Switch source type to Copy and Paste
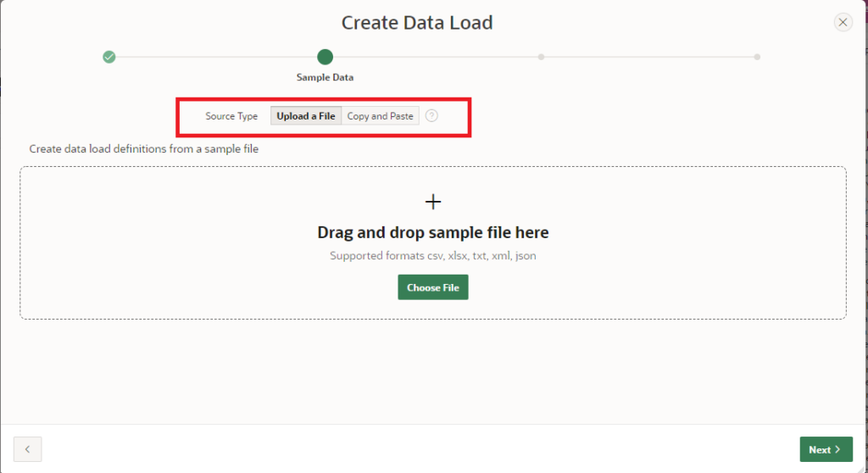This screenshot has width=868, height=473. point(380,116)
